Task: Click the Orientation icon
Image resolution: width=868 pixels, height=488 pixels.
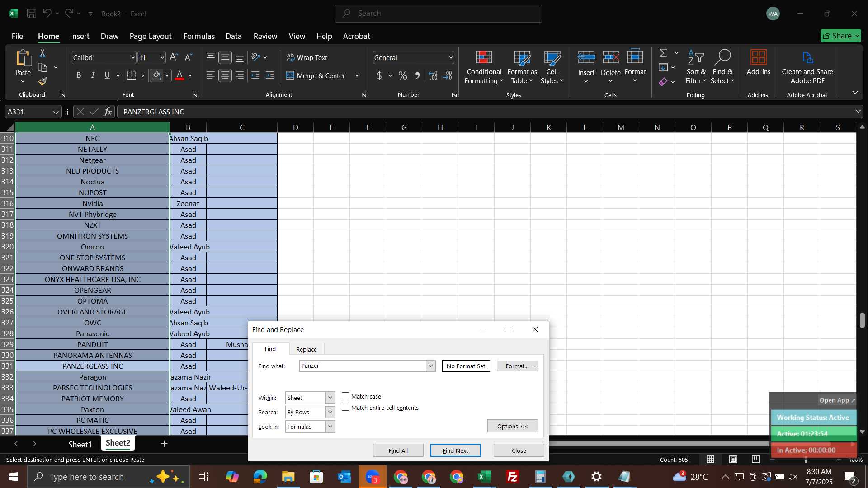Action: click(x=256, y=57)
